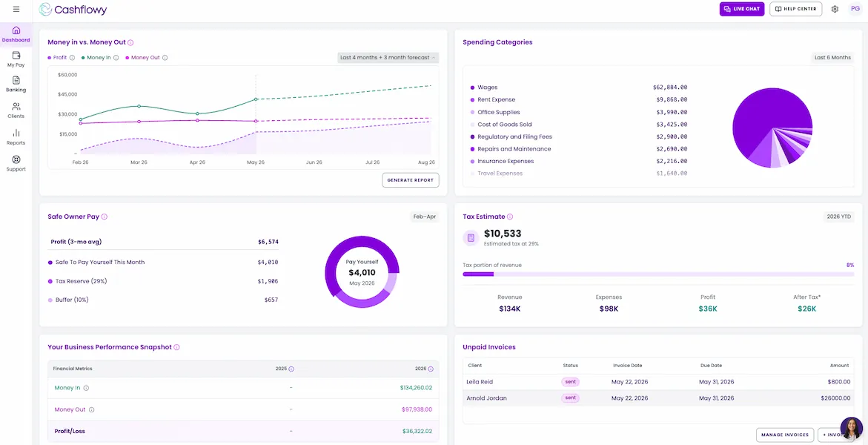Viewport: 868px width, 445px height.
Task: Open Leila Reid invoice row
Action: (658, 382)
